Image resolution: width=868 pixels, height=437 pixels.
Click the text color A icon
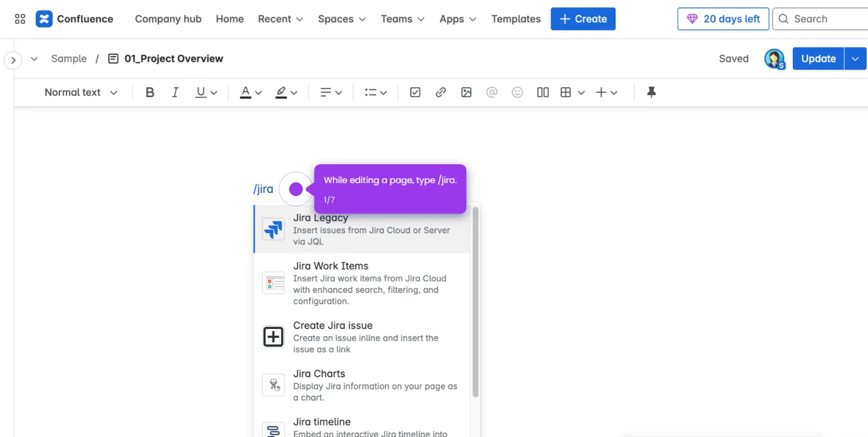click(x=246, y=92)
